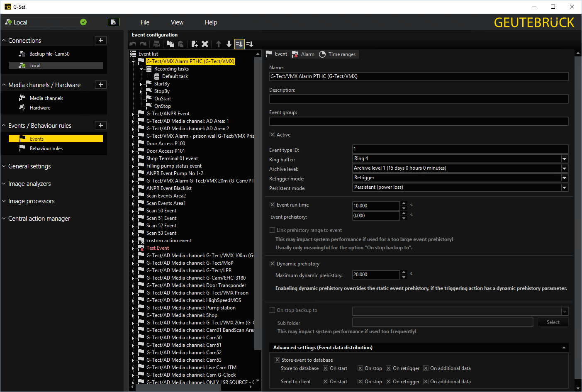Click the Redo arrow in Event configuration toolbar

[143, 44]
